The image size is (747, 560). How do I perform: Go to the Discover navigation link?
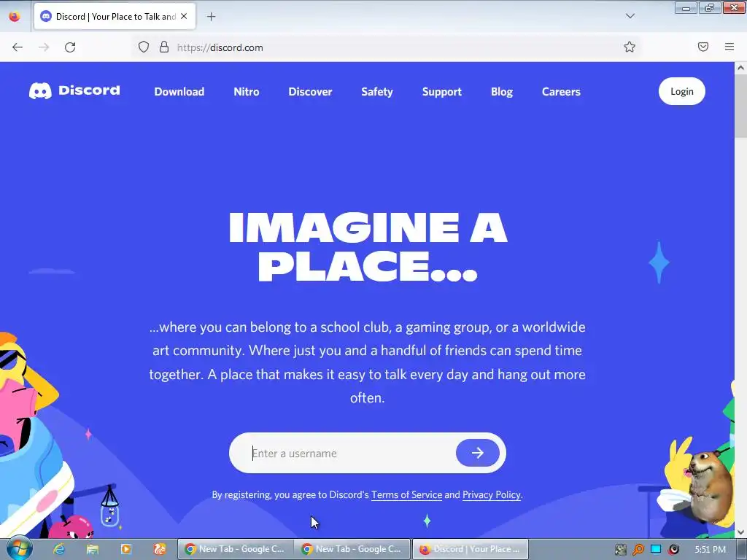pos(310,91)
